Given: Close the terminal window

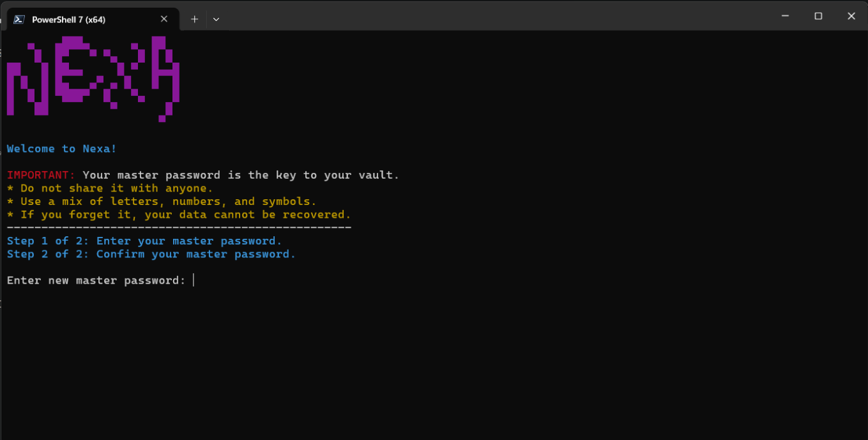Looking at the screenshot, I should tap(851, 16).
